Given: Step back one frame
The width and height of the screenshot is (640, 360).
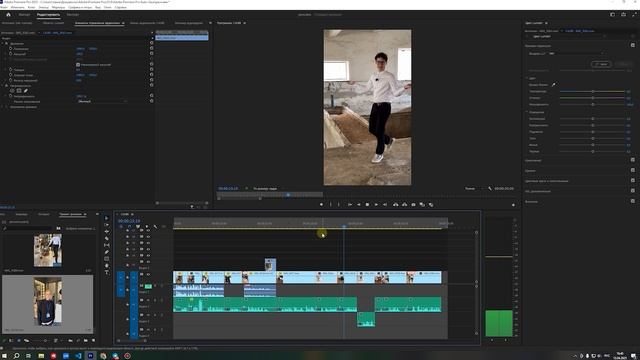Looking at the screenshot, I should 358,204.
